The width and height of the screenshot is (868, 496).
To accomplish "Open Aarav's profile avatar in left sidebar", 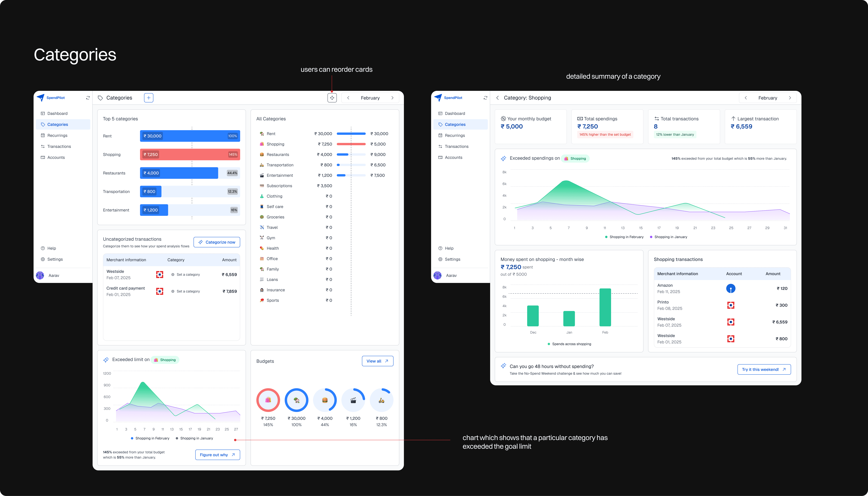I will (40, 275).
